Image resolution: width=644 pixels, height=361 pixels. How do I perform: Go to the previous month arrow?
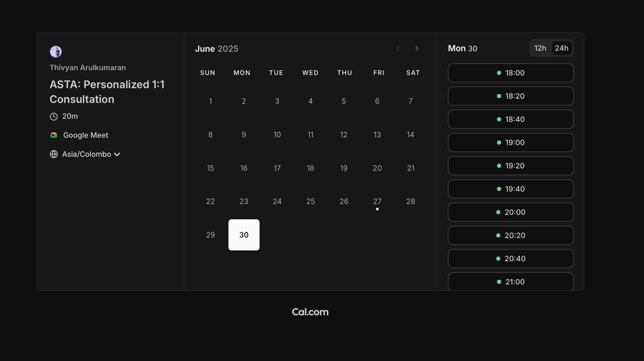coord(398,49)
